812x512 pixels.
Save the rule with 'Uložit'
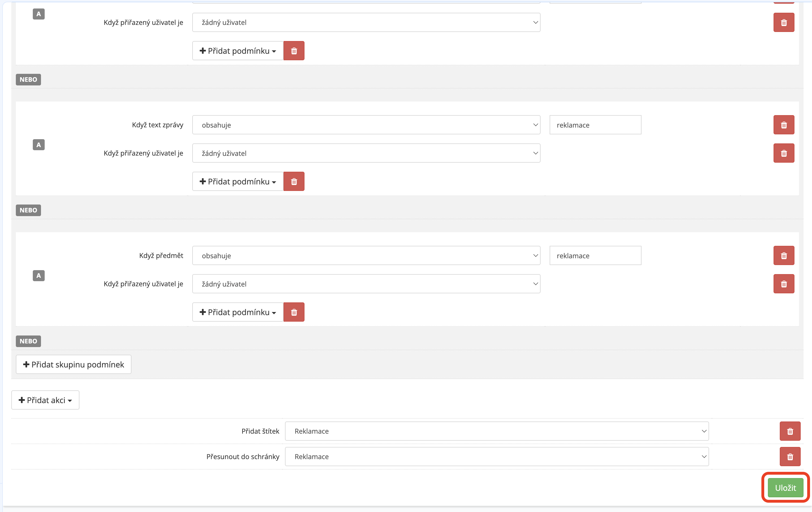coord(785,488)
